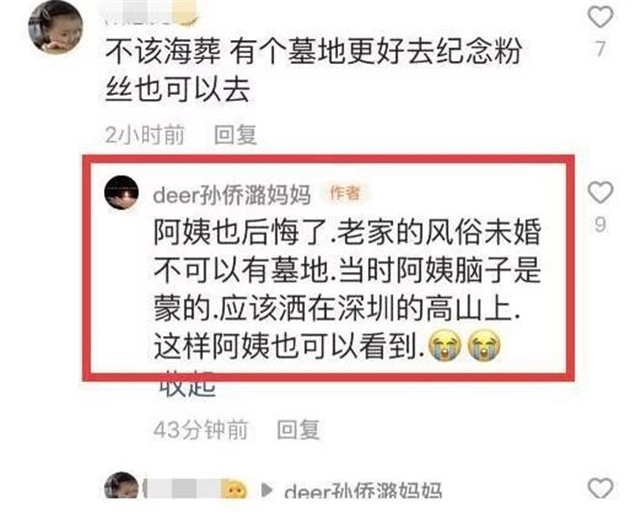Like the bottom reply to deer孙侨潞妈妈
Screen dimensions: 640x523
600,487
